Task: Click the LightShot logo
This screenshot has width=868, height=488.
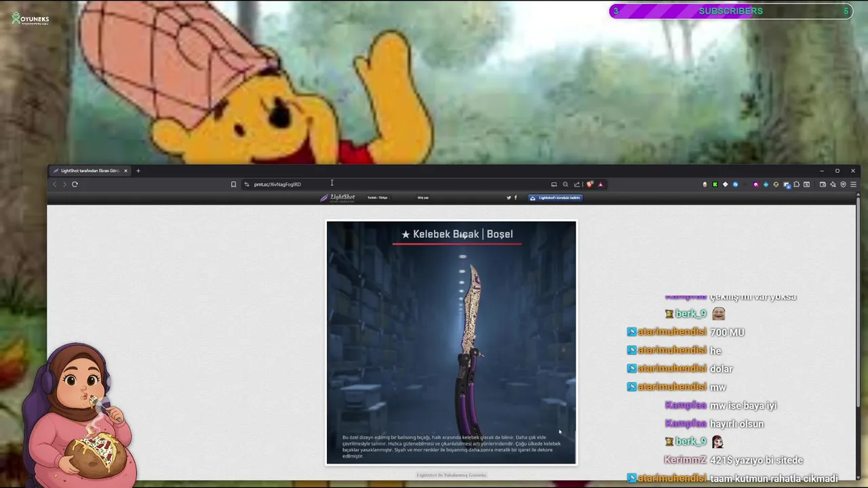Action: (338, 198)
